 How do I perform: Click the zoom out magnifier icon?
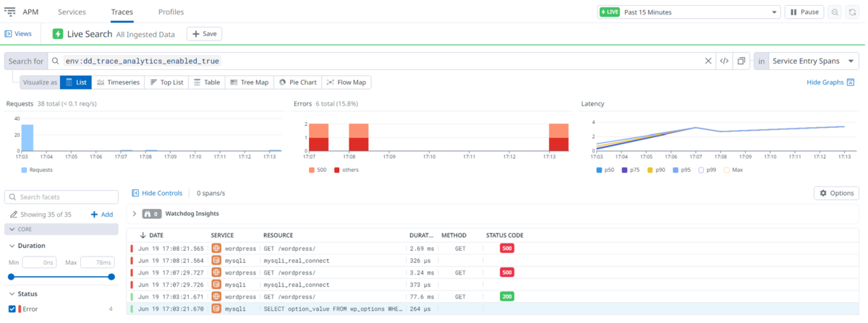835,12
